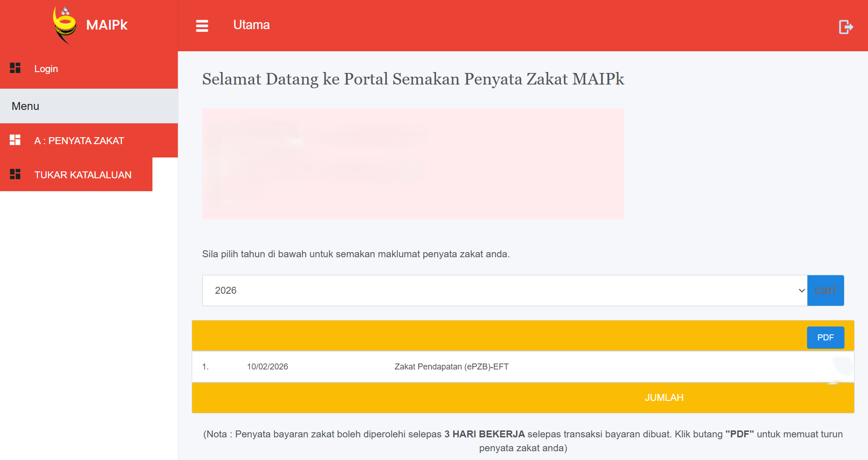Click the icon beside TUKAR KATALALUAN

tap(15, 174)
